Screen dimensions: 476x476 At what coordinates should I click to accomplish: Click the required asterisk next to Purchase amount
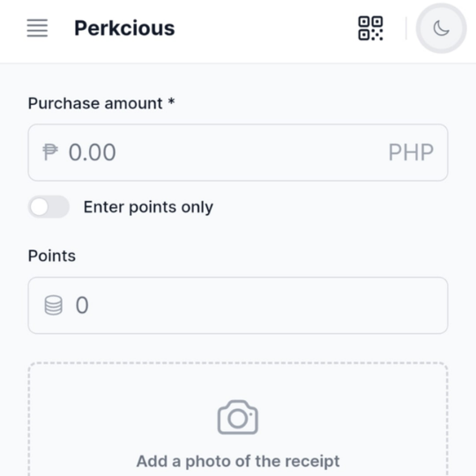172,101
